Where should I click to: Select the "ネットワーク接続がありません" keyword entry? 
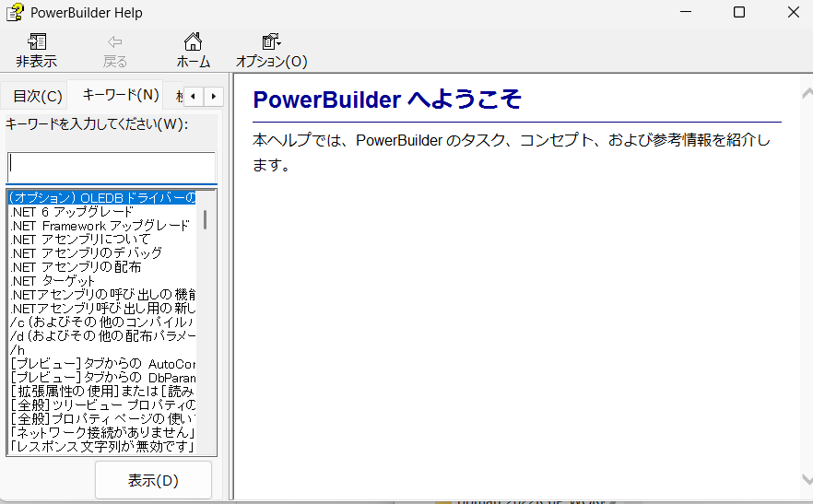(x=101, y=433)
